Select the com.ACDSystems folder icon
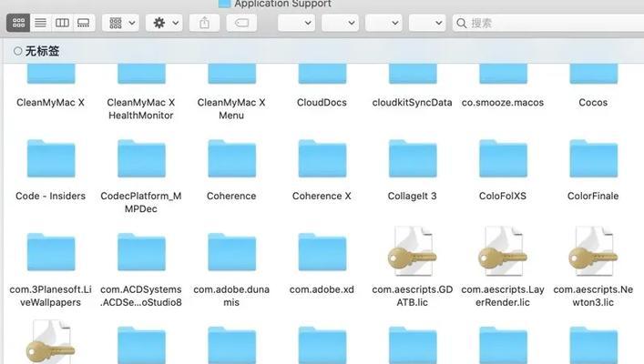Image resolution: width=644 pixels, height=364 pixels. 141,252
